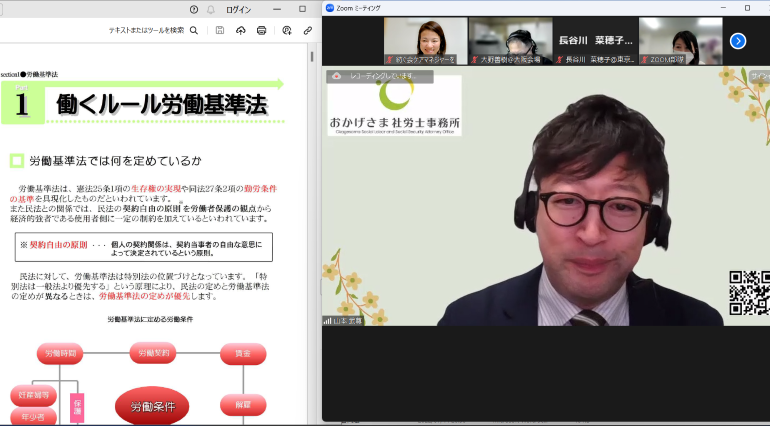
Task: Click the speaker's name label with signal icon
Action: click(x=343, y=320)
